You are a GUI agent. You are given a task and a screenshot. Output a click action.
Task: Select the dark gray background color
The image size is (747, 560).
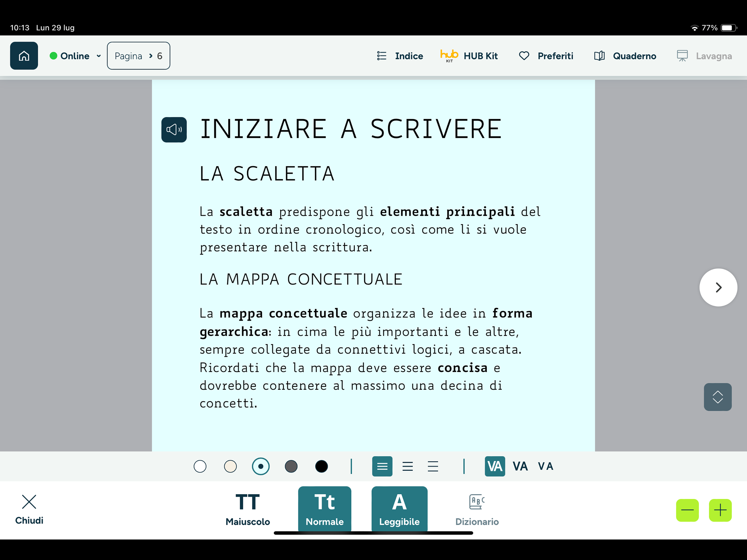[291, 466]
